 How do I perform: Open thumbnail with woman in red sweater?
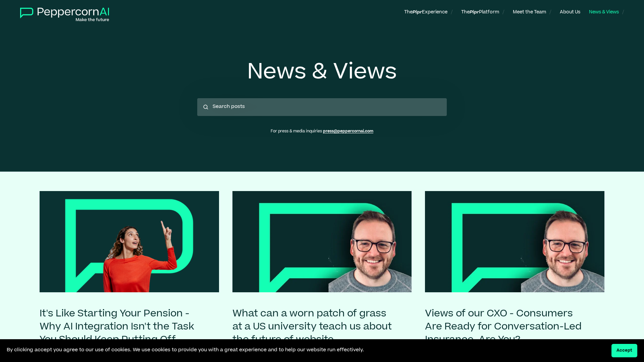[x=129, y=241]
